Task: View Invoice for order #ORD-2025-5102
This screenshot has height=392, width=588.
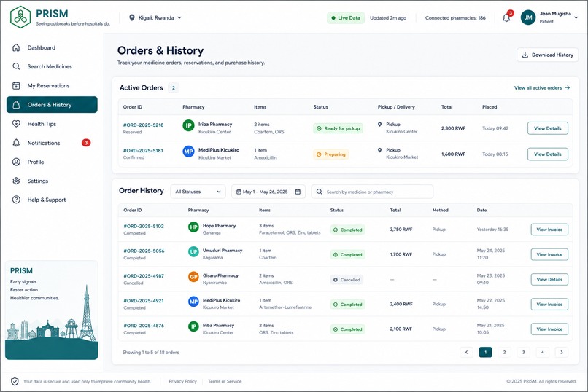Action: (549, 229)
